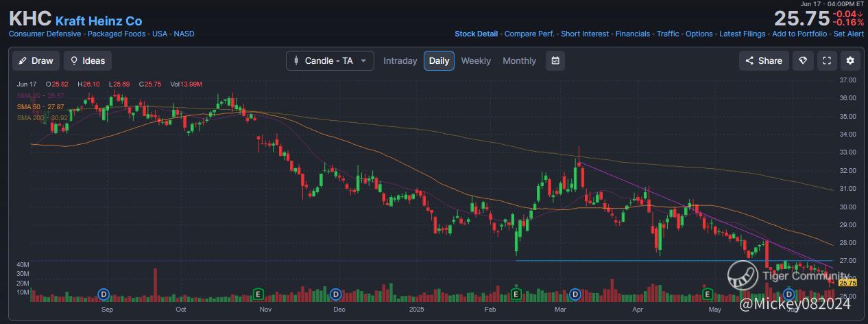Click Add to Portfolio
This screenshot has height=324, width=868.
(x=799, y=34)
